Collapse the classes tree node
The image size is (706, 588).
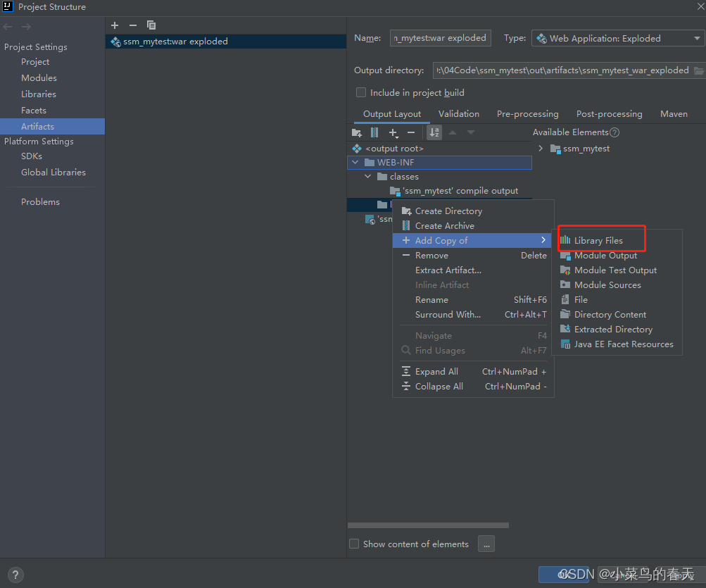coord(368,177)
